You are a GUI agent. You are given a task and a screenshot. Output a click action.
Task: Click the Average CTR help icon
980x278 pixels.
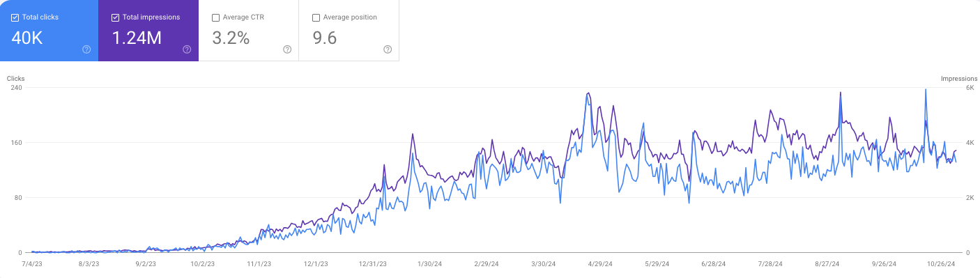(287, 49)
